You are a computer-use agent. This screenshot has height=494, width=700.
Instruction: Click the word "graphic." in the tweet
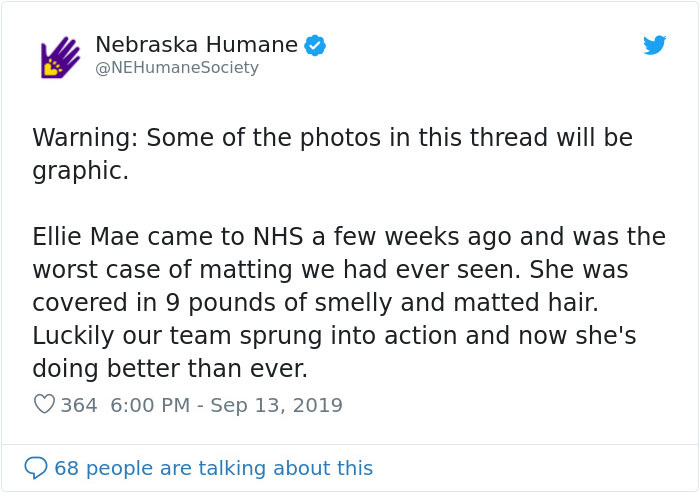pos(80,170)
